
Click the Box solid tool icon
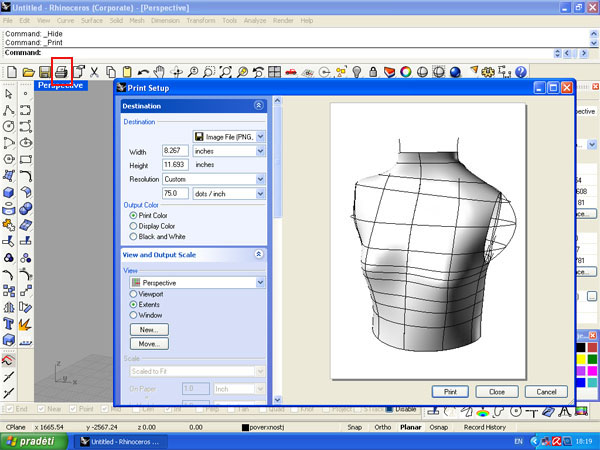tap(9, 193)
